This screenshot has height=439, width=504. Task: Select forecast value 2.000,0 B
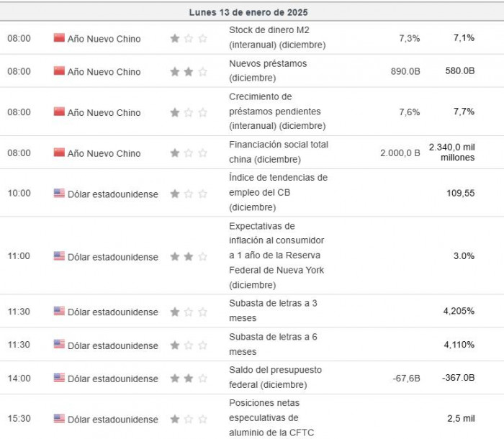[400, 153]
